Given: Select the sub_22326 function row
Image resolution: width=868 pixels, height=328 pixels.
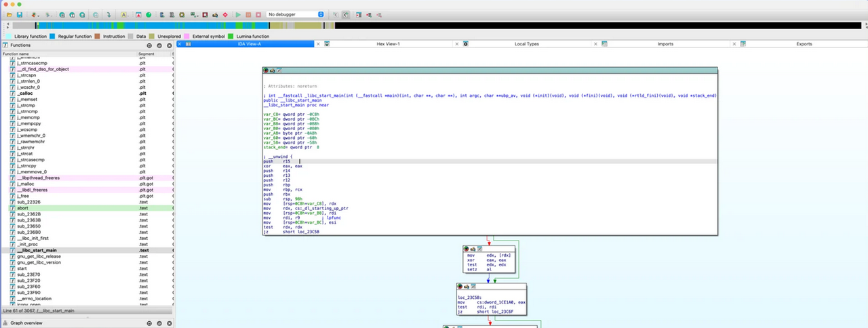Looking at the screenshot, I should pos(87,202).
